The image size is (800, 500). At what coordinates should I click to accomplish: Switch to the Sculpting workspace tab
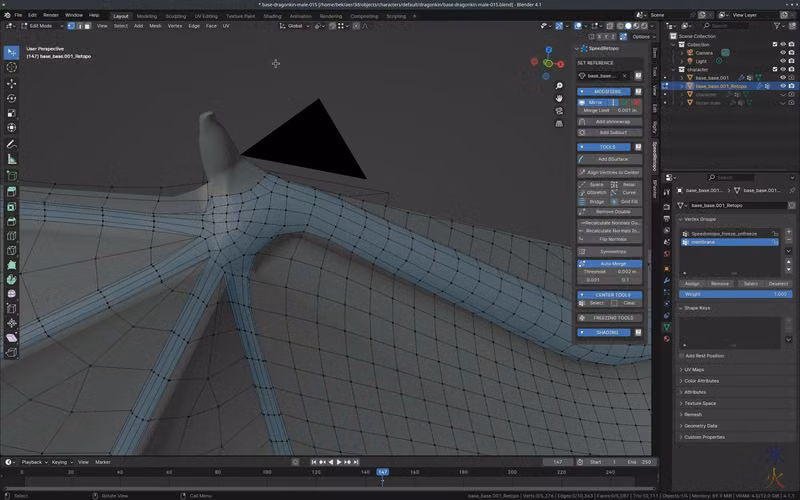point(176,16)
